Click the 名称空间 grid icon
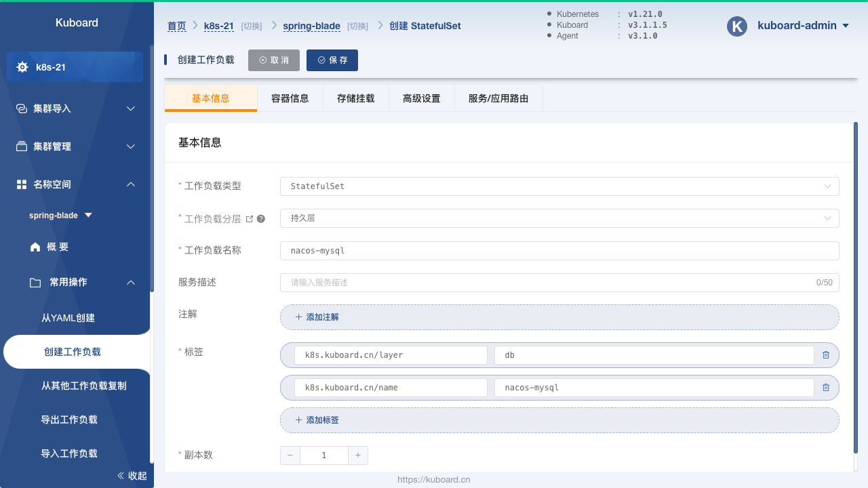Screen dimensions: 868x488 (22, 184)
